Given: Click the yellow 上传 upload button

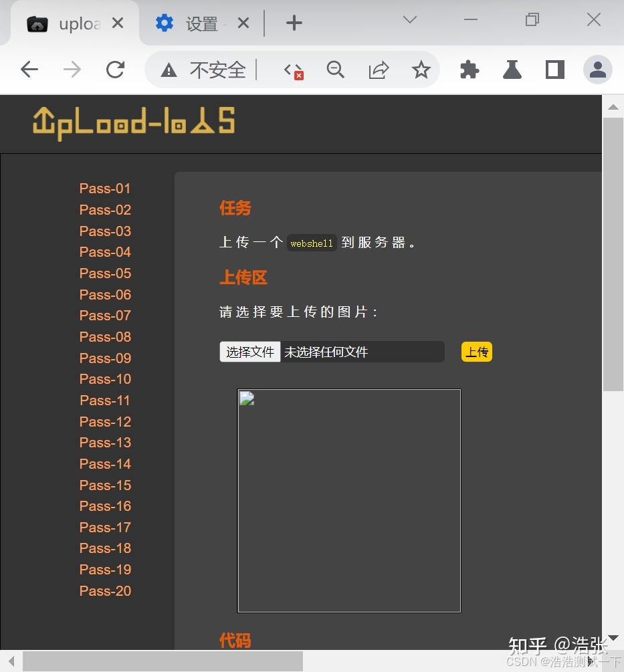Looking at the screenshot, I should pos(477,352).
